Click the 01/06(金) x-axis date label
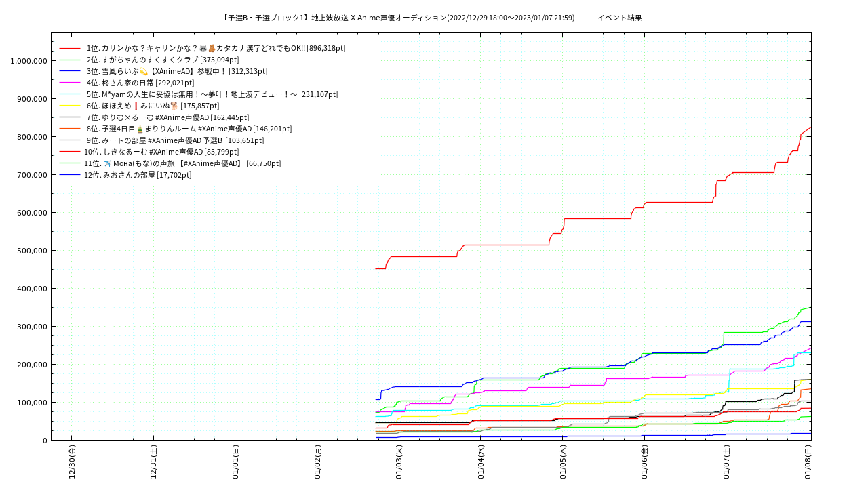Image resolution: width=868 pixels, height=488 pixels. click(644, 462)
